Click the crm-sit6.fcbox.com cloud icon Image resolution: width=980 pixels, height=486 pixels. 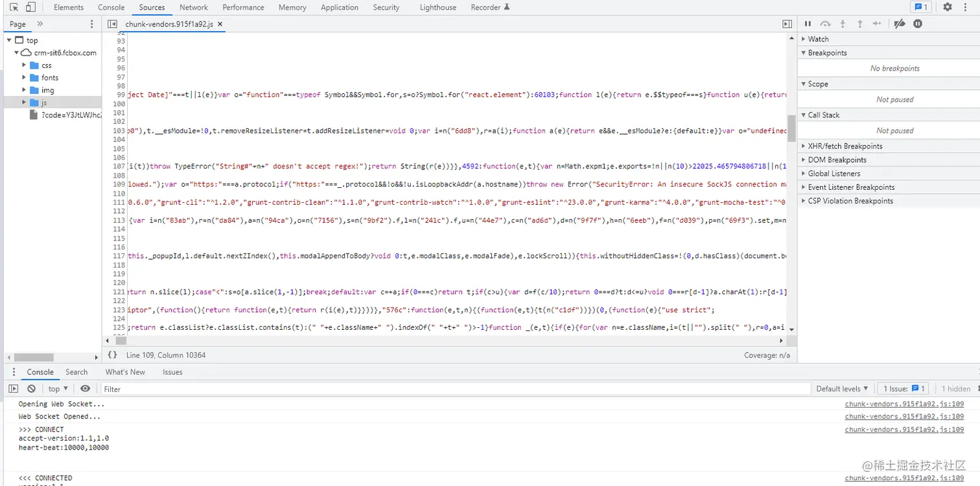coord(26,53)
